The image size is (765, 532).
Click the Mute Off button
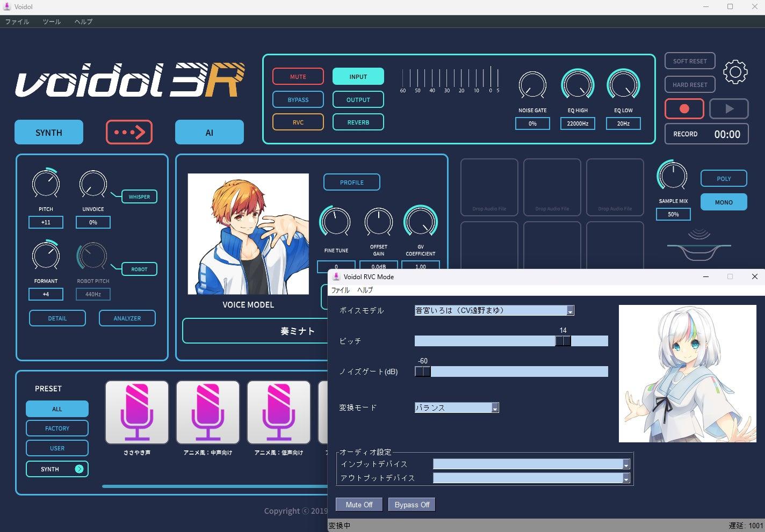[359, 505]
